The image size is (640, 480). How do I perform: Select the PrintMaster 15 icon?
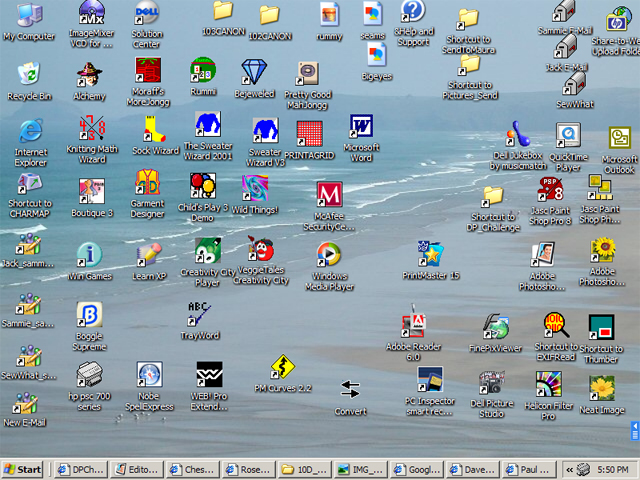pos(431,254)
